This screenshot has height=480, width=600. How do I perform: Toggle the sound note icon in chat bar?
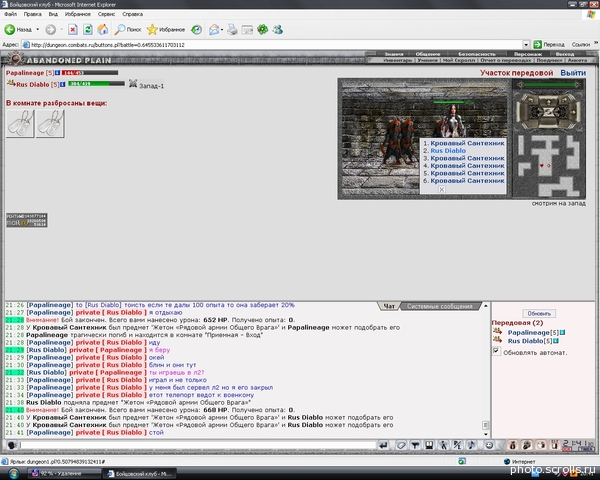[471, 445]
